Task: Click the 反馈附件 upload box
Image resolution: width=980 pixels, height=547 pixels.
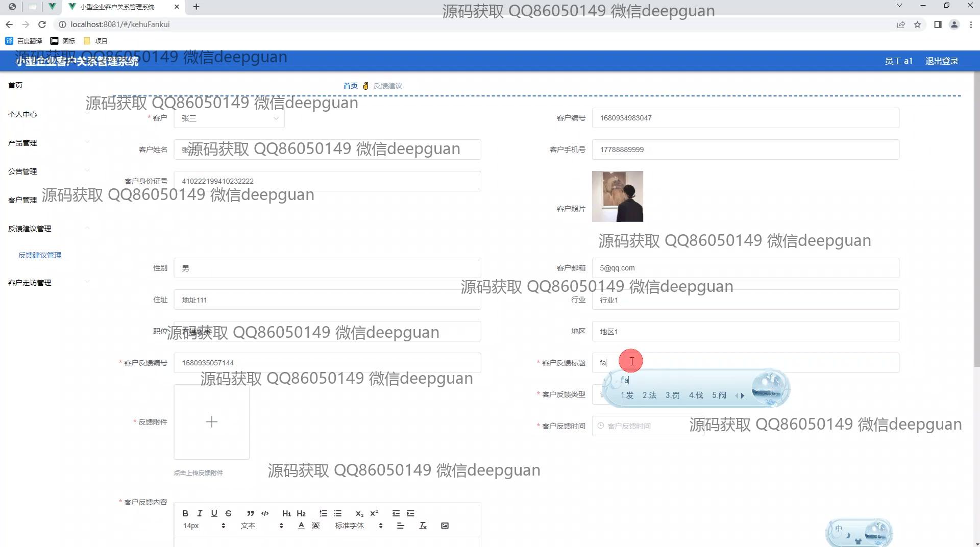Action: [x=211, y=422]
